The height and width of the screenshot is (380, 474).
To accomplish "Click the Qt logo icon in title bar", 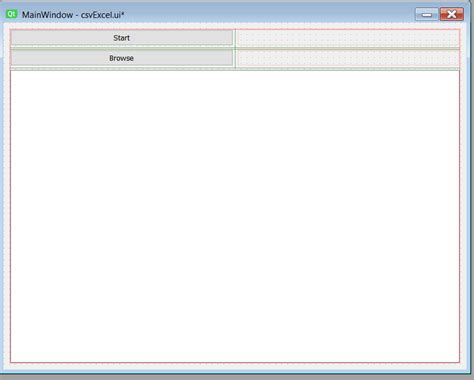I will click(x=12, y=14).
